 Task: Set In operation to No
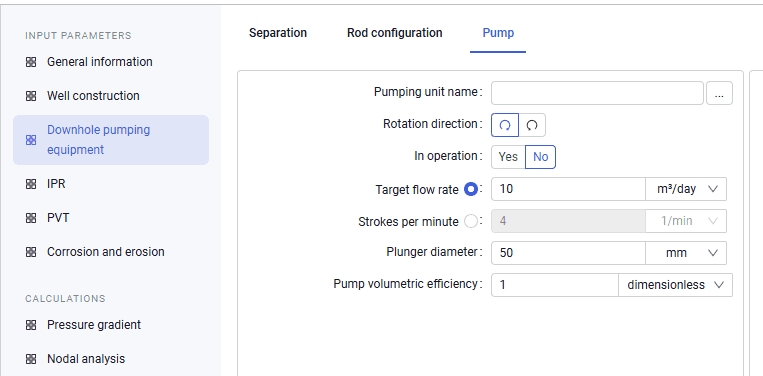pyautogui.click(x=541, y=157)
